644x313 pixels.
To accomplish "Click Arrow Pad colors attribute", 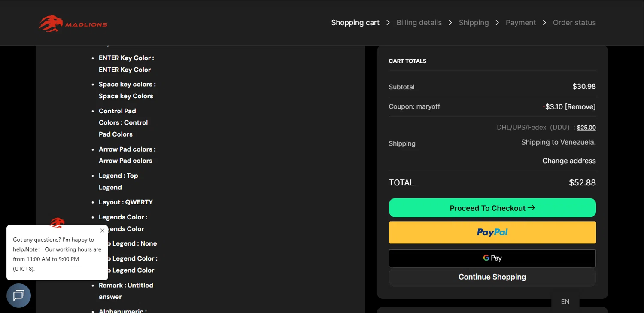I will (x=127, y=155).
